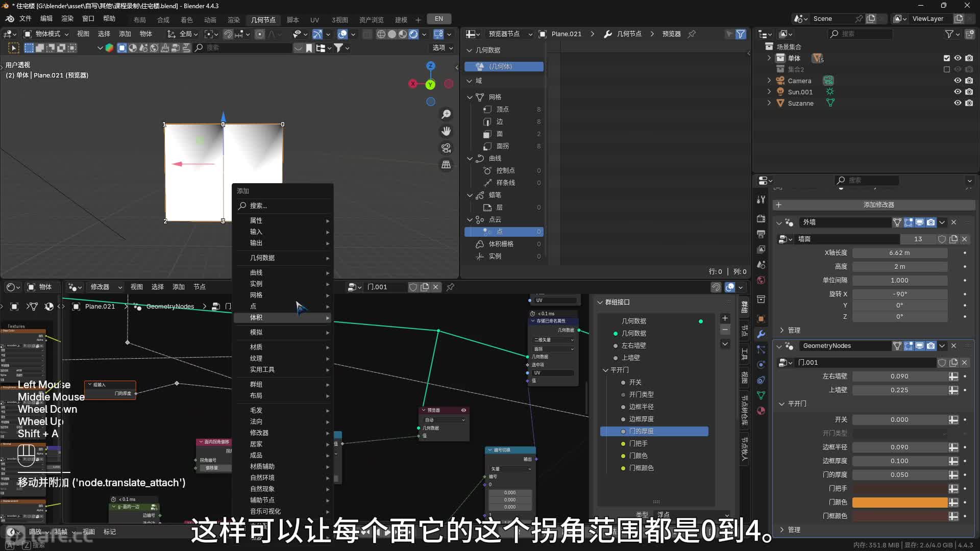Viewport: 980px width, 551px height.
Task: Select material preview shading mode
Action: coord(403,34)
